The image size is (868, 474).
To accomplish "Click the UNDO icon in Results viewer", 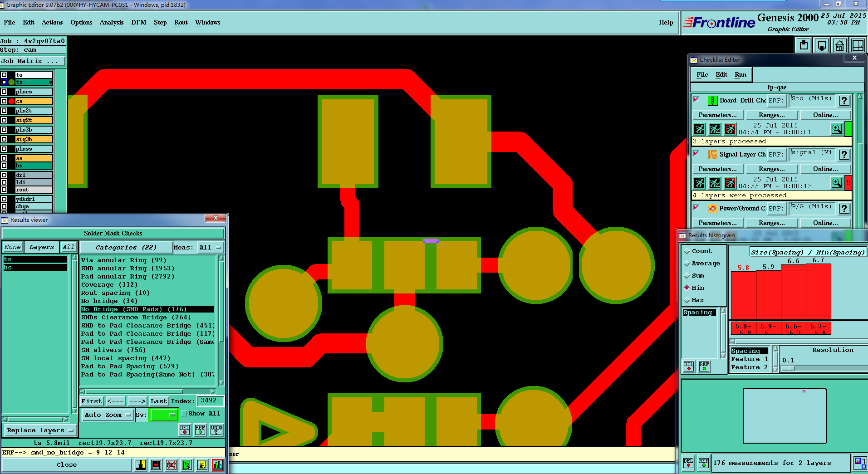I will (216, 430).
